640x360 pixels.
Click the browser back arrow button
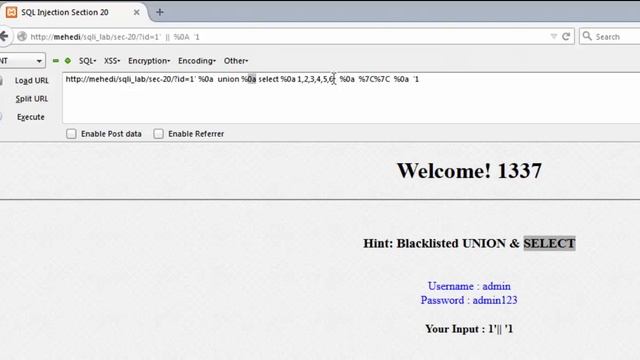pyautogui.click(x=4, y=36)
